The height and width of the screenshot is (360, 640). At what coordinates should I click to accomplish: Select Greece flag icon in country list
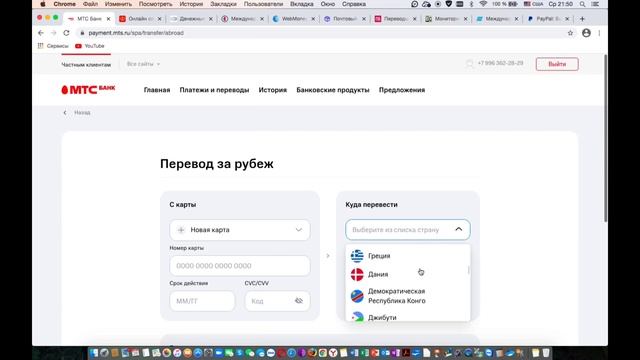coord(357,256)
